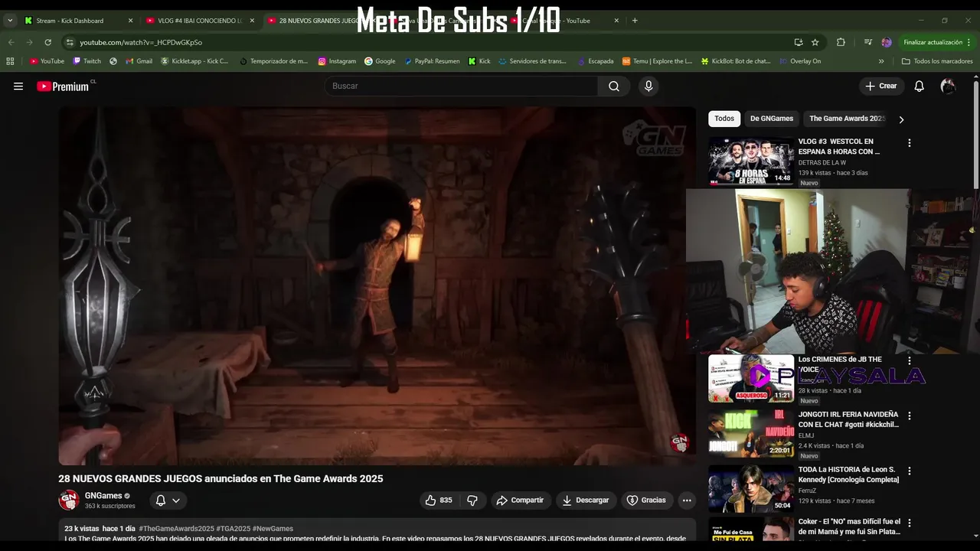Open the Kicklet.app bookmark
This screenshot has height=551, width=980.
point(195,61)
